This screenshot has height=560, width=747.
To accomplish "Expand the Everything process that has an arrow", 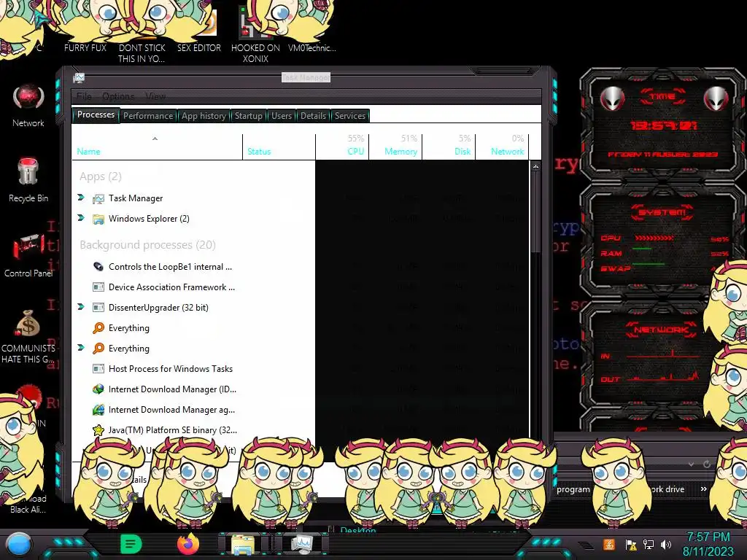I will pyautogui.click(x=81, y=348).
